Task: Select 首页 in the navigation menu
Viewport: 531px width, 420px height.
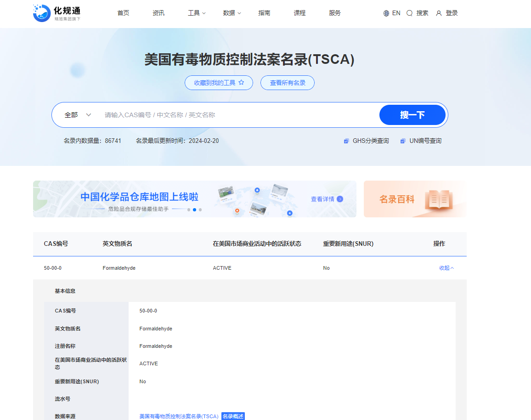Action: pyautogui.click(x=123, y=13)
